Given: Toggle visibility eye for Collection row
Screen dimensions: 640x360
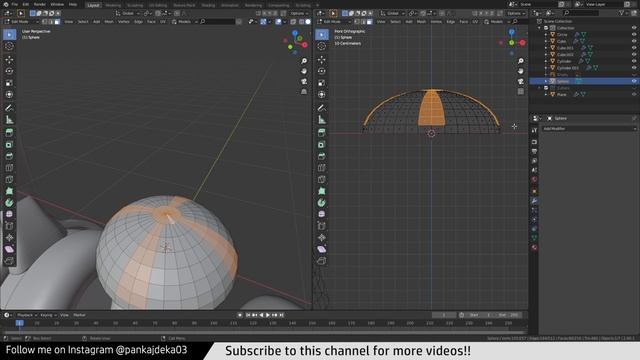Looking at the screenshot, I should pos(634,28).
